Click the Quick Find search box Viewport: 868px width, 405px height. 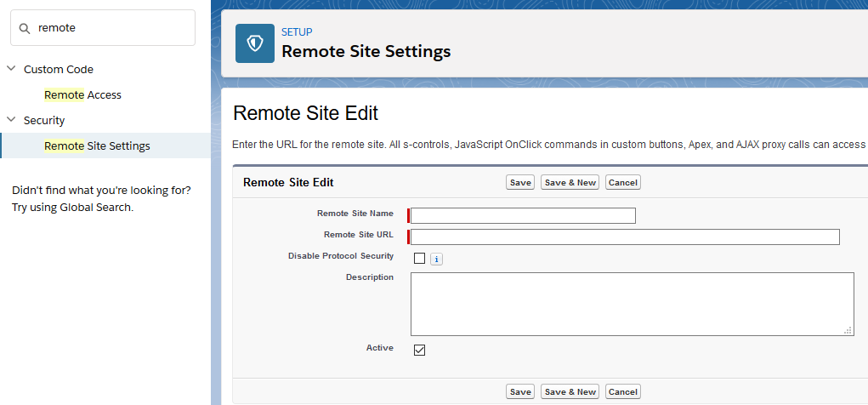[111, 28]
